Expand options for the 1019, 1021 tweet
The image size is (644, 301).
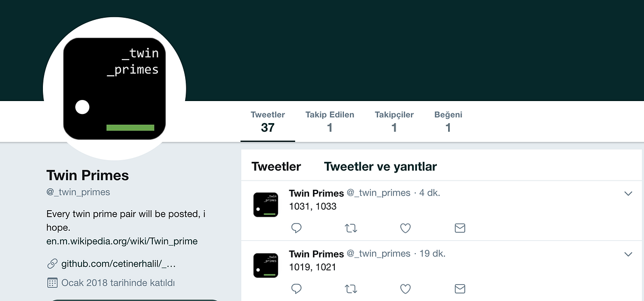(x=628, y=254)
